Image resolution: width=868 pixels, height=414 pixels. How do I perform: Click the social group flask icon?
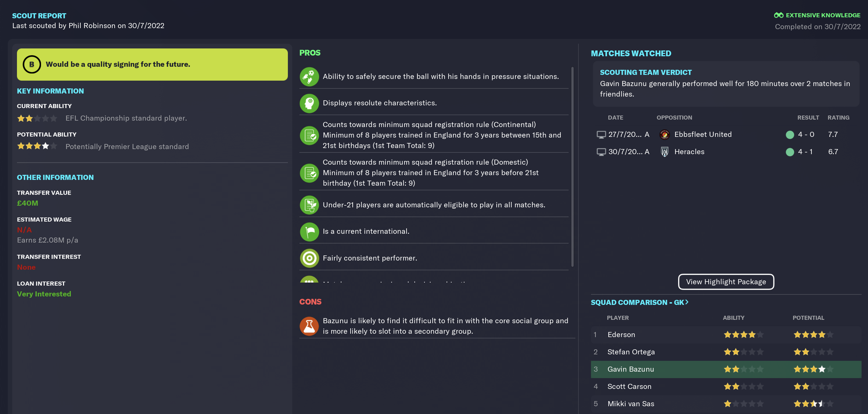[x=309, y=326]
